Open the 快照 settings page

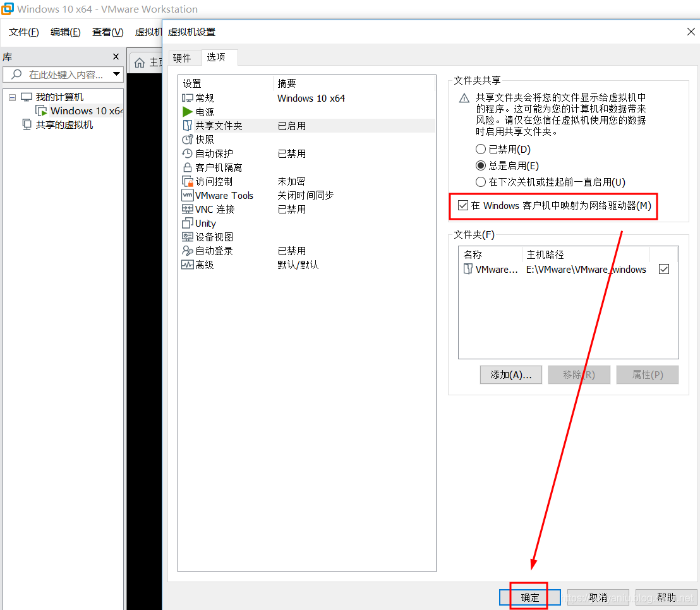coord(203,139)
